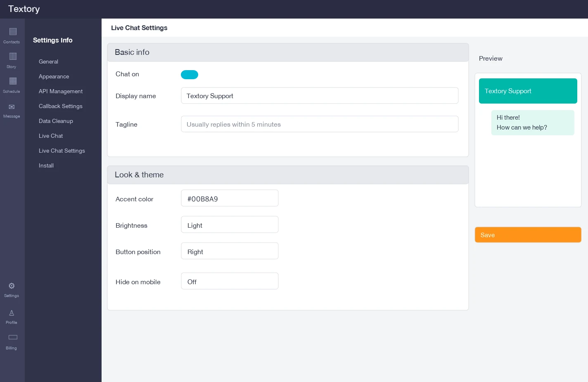This screenshot has width=588, height=382.
Task: Click the Textory logo
Action: click(x=24, y=9)
